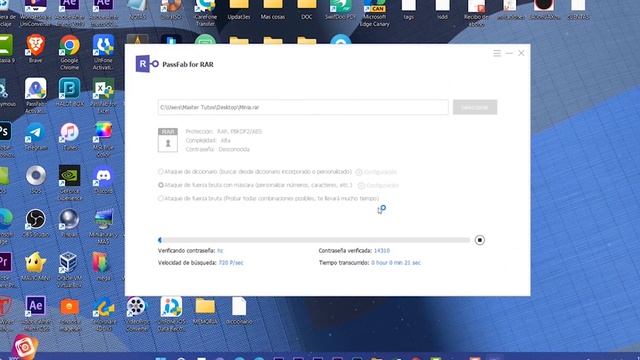The width and height of the screenshot is (640, 360).
Task: Select brute force with mask attack option
Action: pos(161,185)
